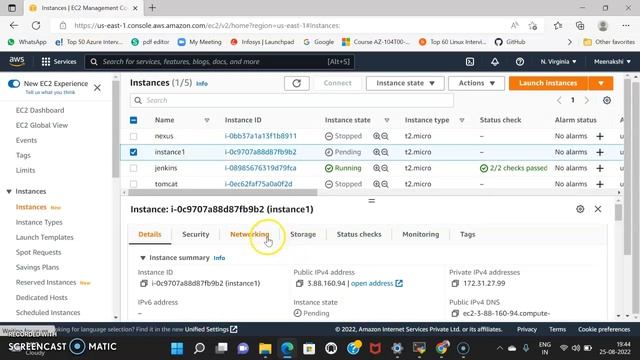Add alarm for tomcat instance
The width and height of the screenshot is (640, 360).
(x=600, y=184)
